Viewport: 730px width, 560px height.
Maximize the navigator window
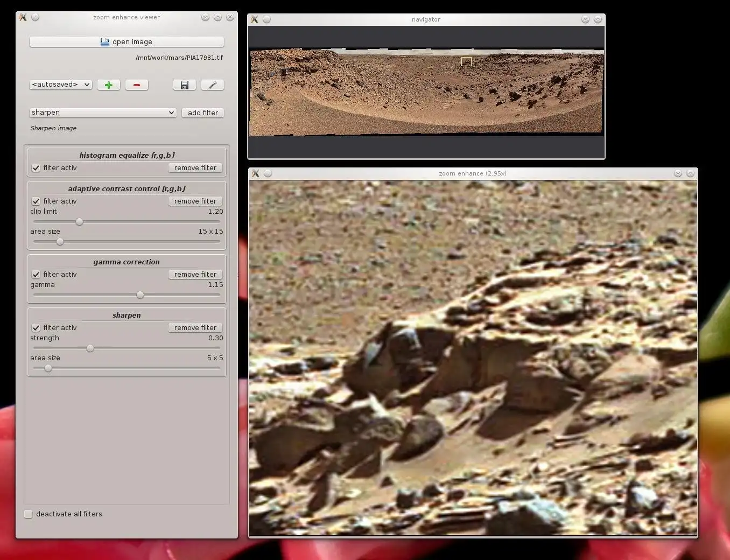[x=598, y=19]
